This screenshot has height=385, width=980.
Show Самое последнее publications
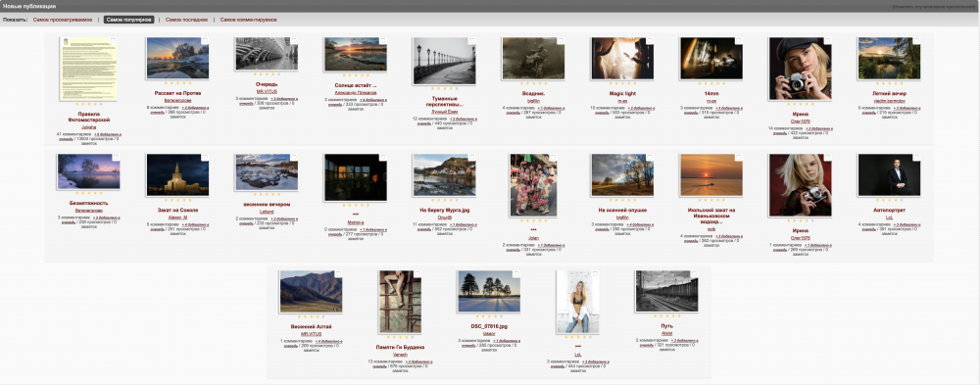pos(186,20)
